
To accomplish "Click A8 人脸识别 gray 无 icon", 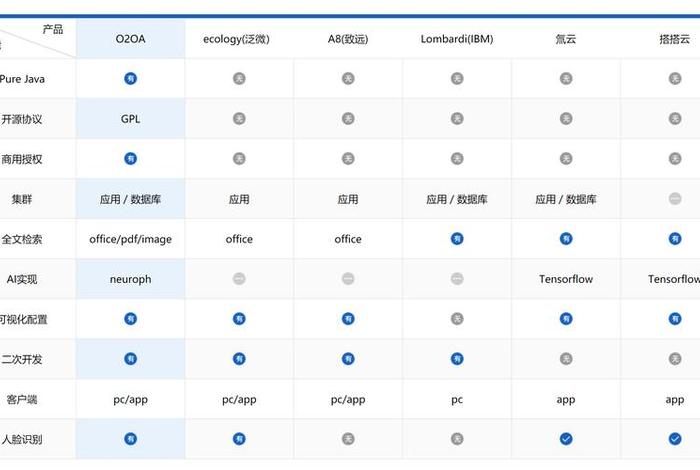I will [348, 439].
